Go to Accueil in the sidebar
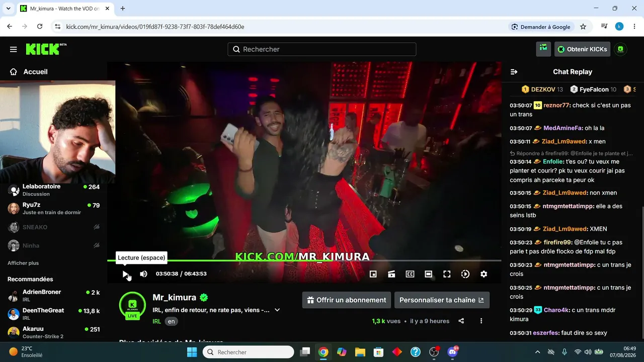Viewport: 644px width, 362px height. [x=29, y=72]
